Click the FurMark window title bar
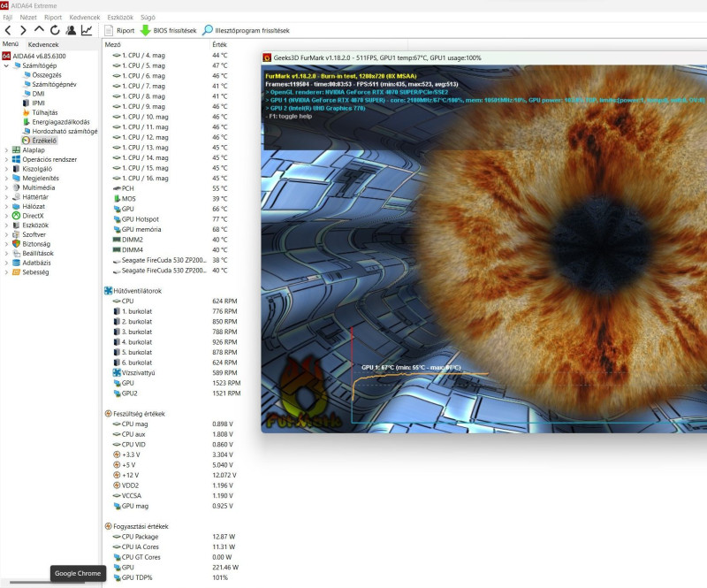The height and width of the screenshot is (588, 707). pos(483,57)
